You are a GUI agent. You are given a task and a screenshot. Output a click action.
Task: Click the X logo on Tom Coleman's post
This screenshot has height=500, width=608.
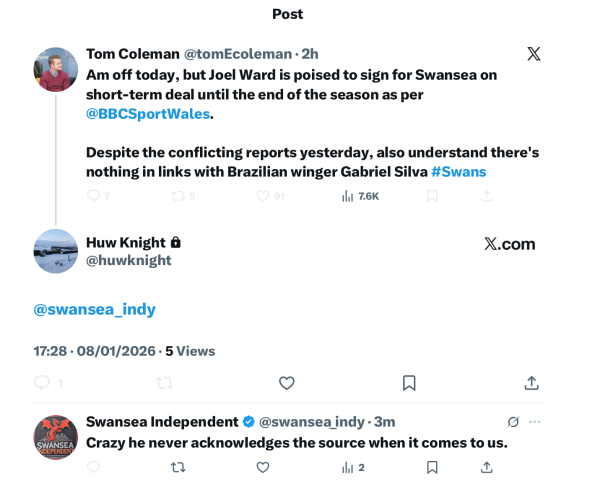click(x=534, y=54)
